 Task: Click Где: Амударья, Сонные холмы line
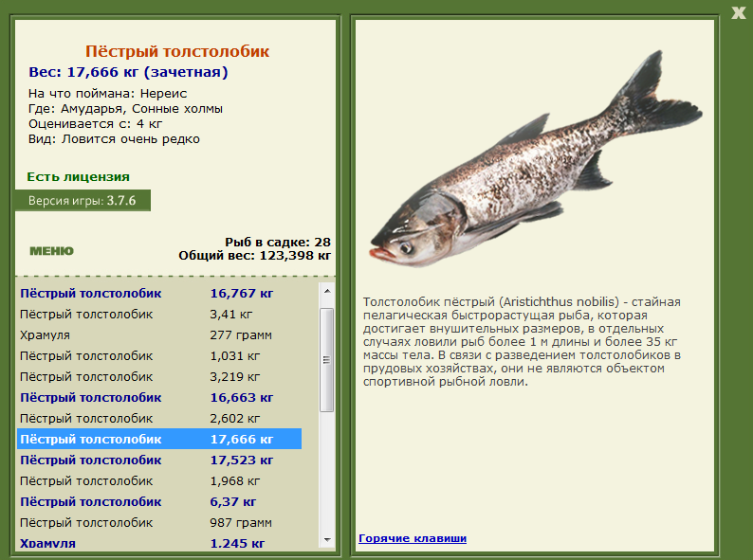[x=125, y=109]
